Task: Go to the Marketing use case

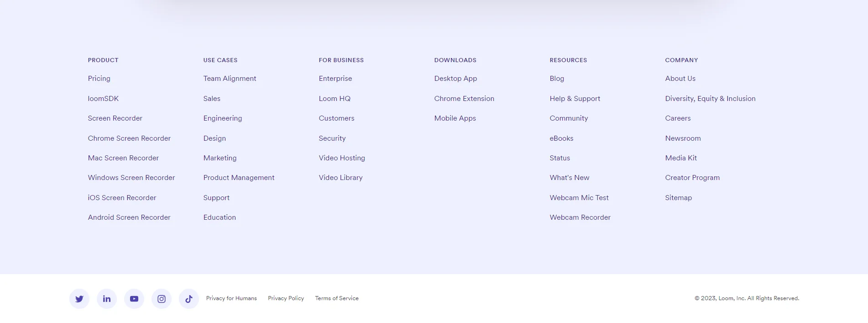Action: click(x=220, y=158)
